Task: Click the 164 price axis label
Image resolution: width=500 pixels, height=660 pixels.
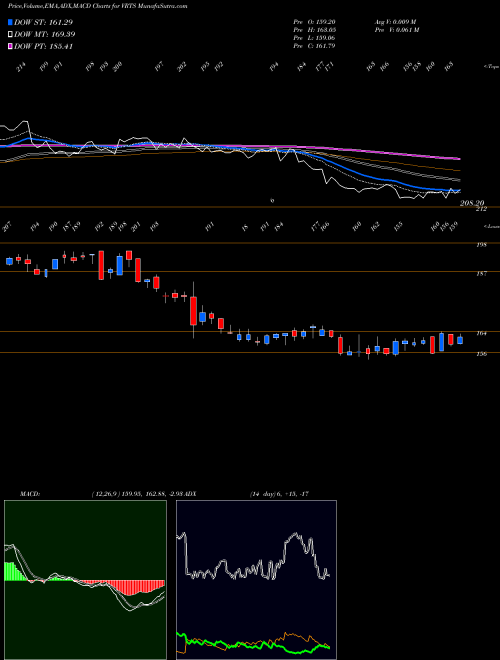Action: click(481, 333)
